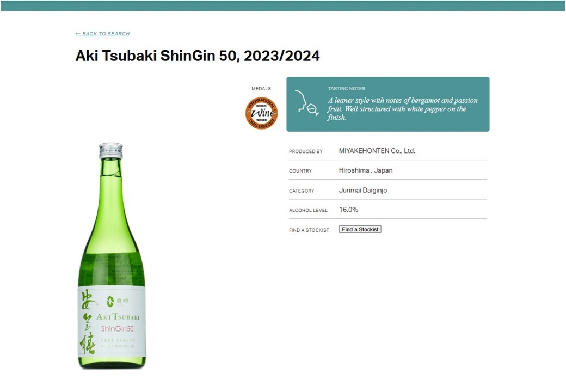Click the page title Aki Tsubaki ShinGin 50
Screen dimensions: 566x392
point(198,56)
